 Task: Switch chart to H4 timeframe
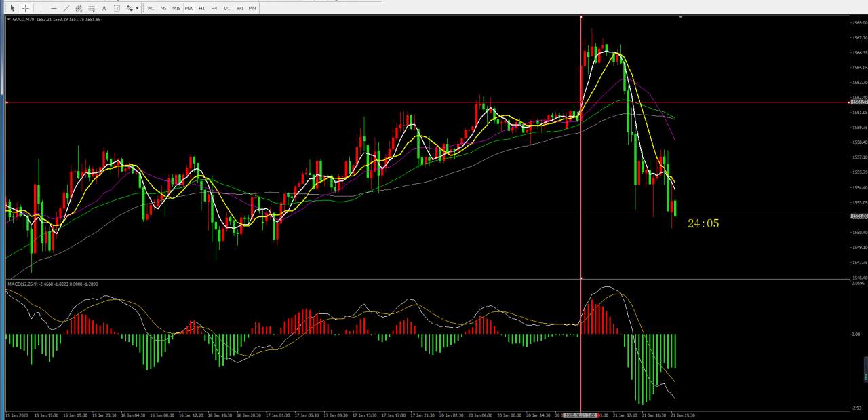point(214,8)
